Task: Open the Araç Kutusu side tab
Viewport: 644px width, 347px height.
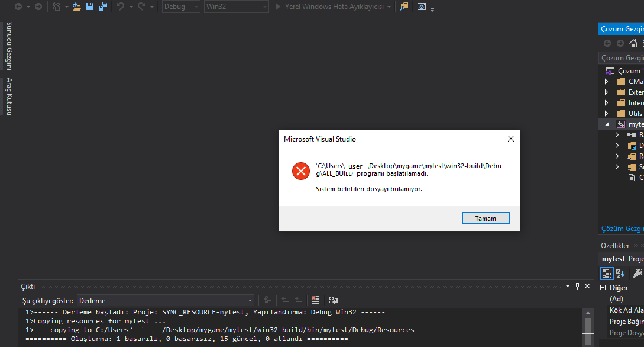Action: click(x=9, y=96)
